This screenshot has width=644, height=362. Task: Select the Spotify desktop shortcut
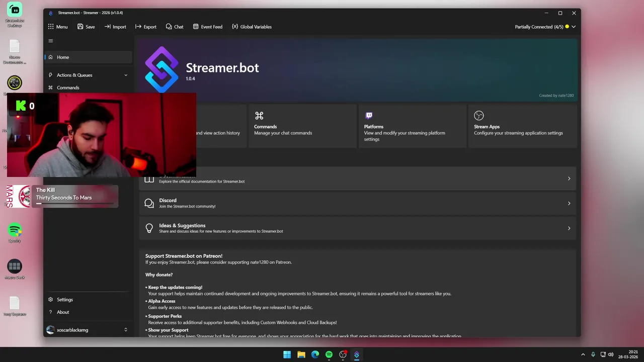pyautogui.click(x=15, y=233)
